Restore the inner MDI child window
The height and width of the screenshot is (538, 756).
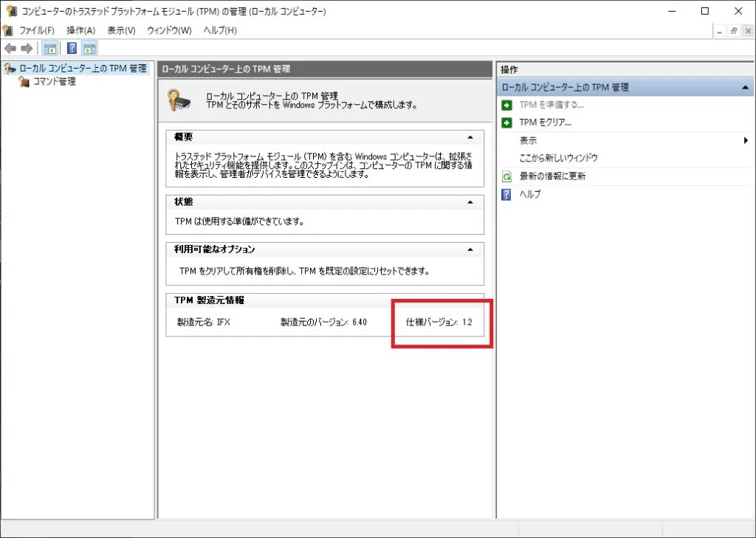(x=734, y=31)
